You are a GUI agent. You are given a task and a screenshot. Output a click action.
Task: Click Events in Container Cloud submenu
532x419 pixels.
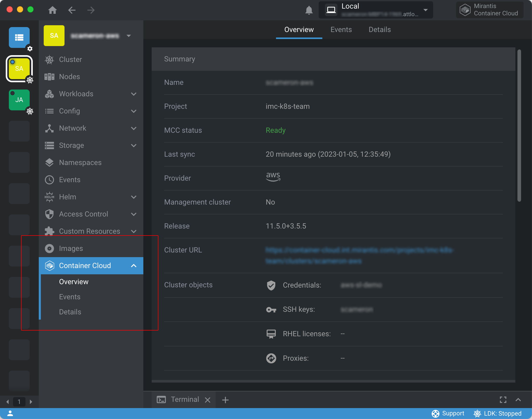pyautogui.click(x=70, y=297)
